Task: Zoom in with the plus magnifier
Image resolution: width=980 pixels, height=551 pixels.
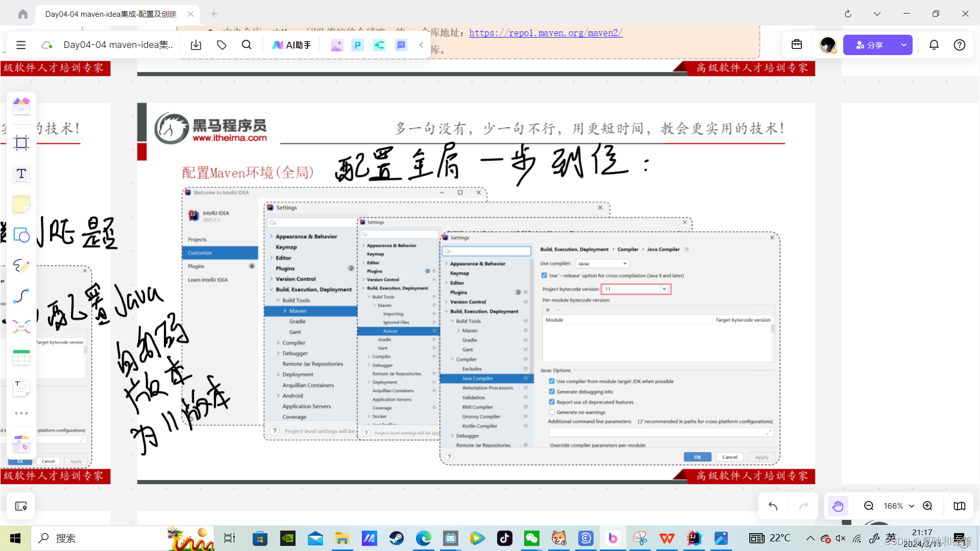Action: pos(927,506)
